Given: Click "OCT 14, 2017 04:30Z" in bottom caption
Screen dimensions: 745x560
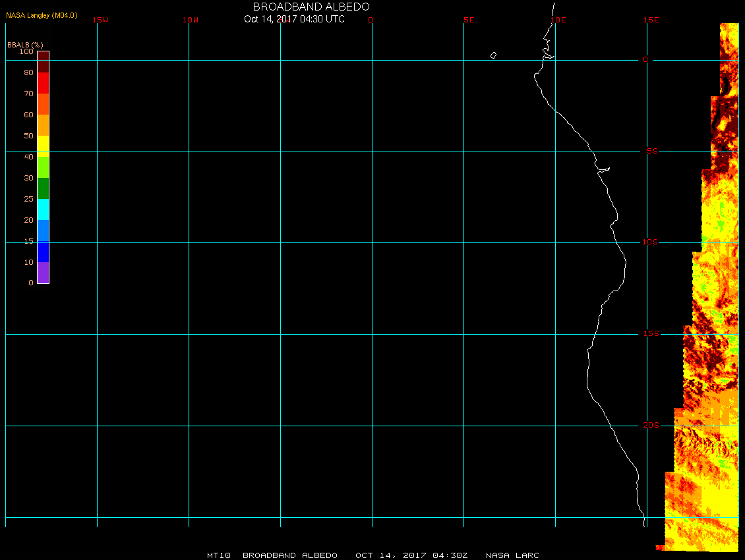Looking at the screenshot, I should [411, 555].
